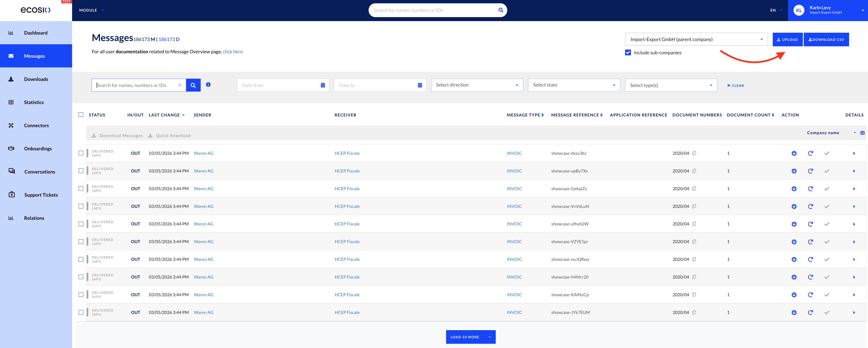
Task: Open the Select state dropdown
Action: point(574,85)
